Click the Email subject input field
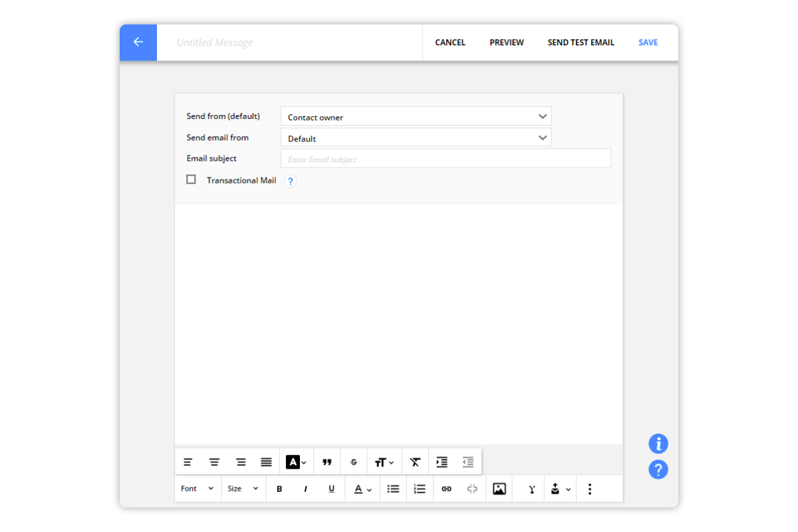The image size is (798, 532). [446, 159]
